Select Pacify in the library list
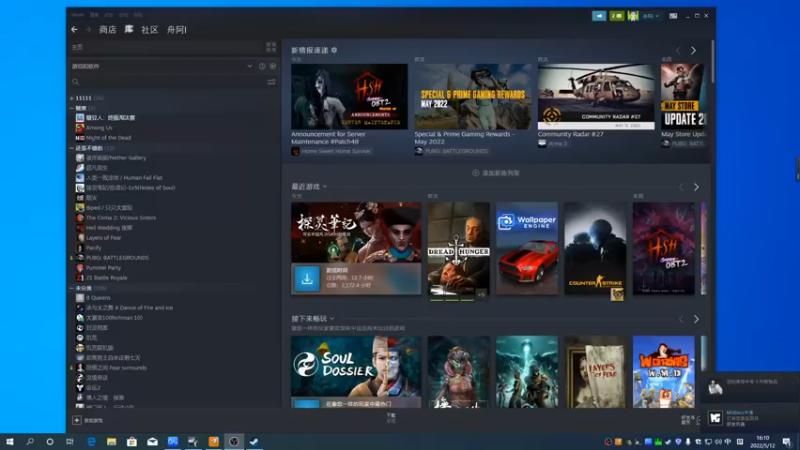 93,247
